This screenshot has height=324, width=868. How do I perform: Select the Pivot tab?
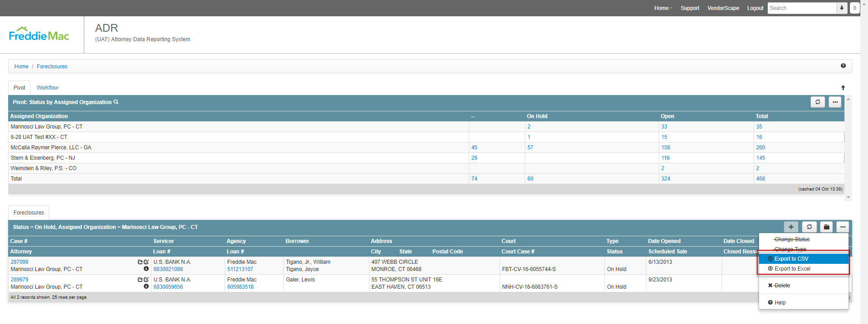point(19,88)
